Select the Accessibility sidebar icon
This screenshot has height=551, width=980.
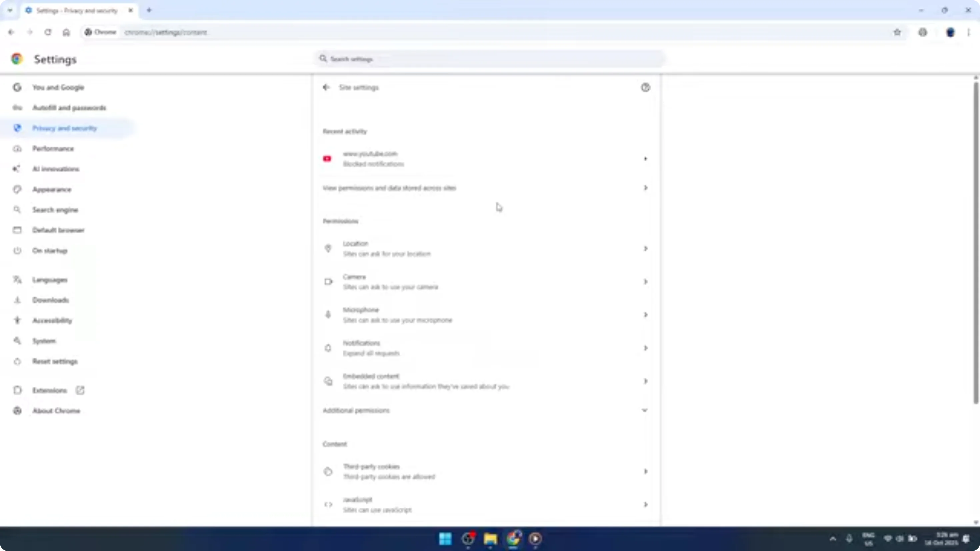click(17, 320)
